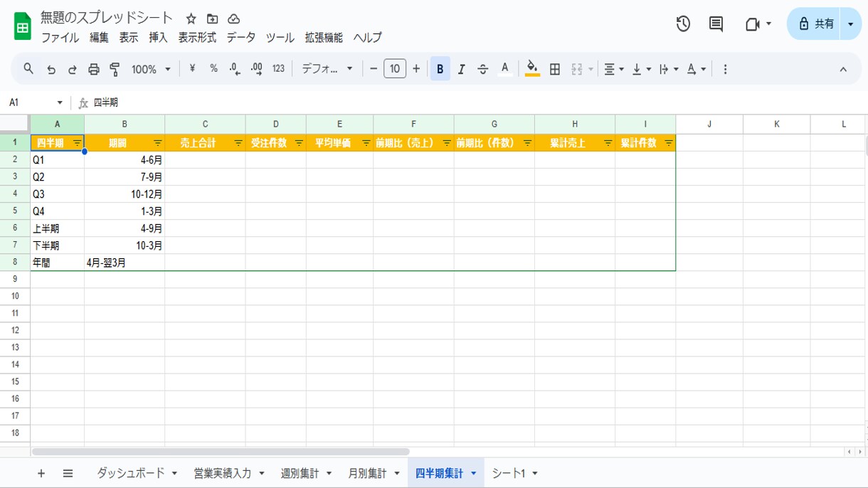
Task: Open the Google Sheets home icon
Action: tap(23, 26)
